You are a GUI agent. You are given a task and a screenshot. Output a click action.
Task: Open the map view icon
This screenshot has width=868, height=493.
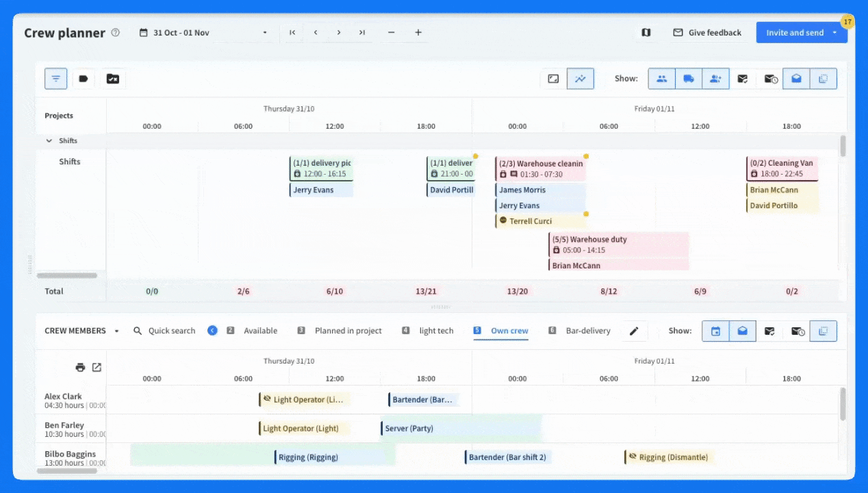pos(646,32)
